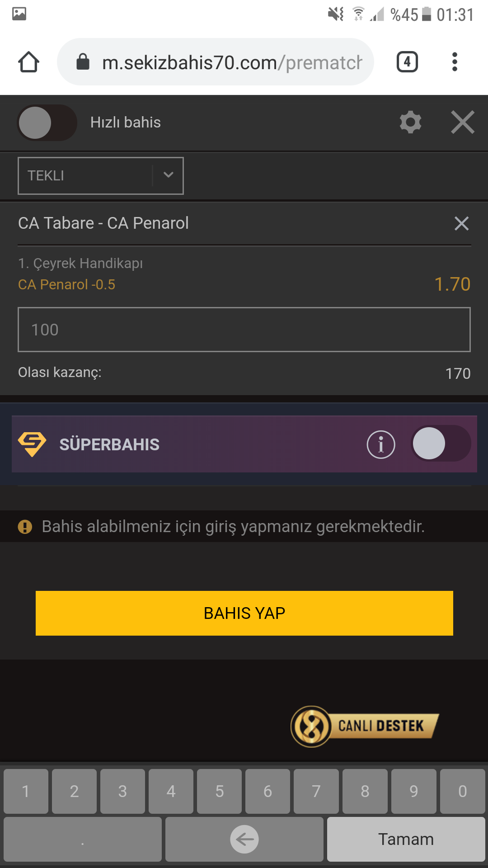Open browser tabs counter showing 4

click(407, 62)
